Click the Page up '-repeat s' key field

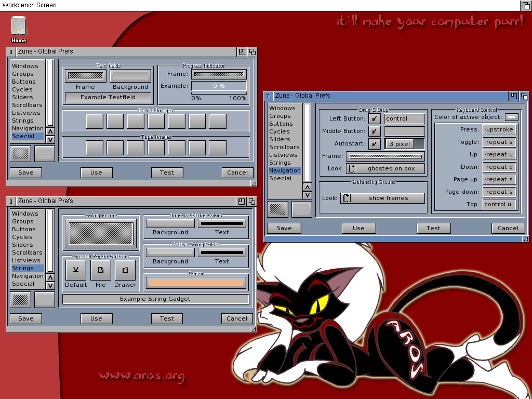(499, 179)
